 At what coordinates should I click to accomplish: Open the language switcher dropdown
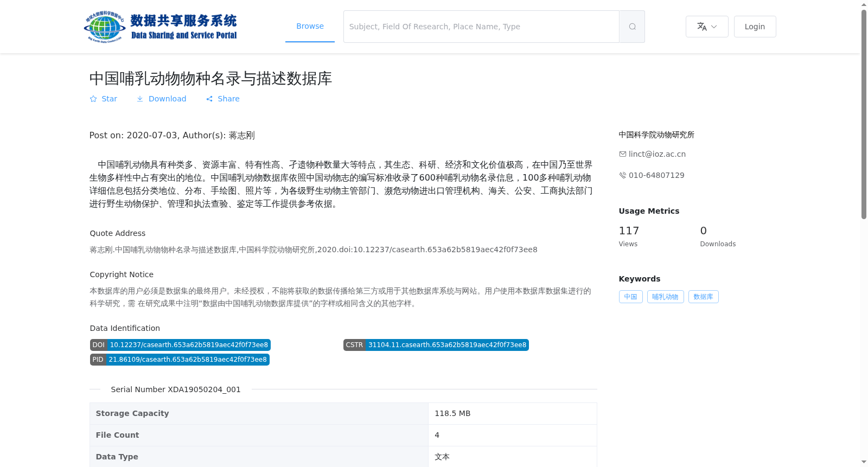[x=707, y=27]
